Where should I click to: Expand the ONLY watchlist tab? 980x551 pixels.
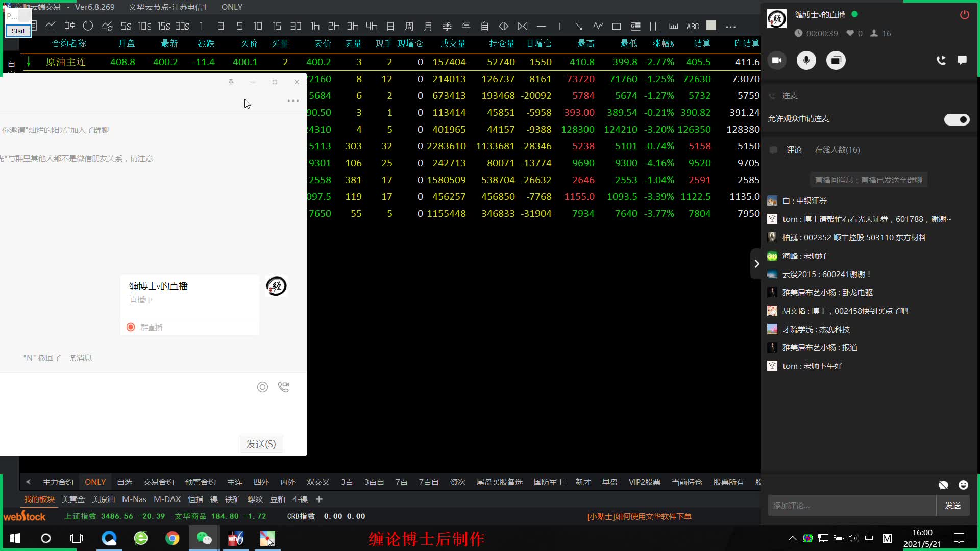pos(95,482)
